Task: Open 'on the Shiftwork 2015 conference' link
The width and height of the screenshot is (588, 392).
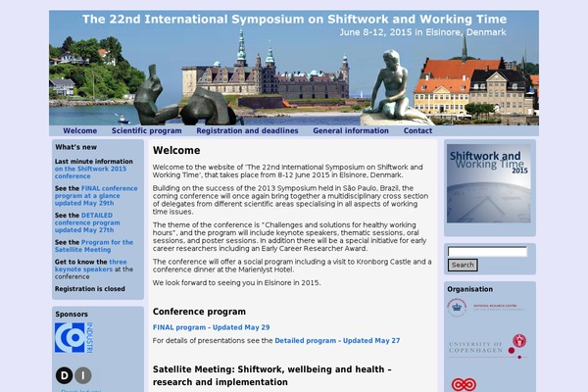Action: click(90, 172)
